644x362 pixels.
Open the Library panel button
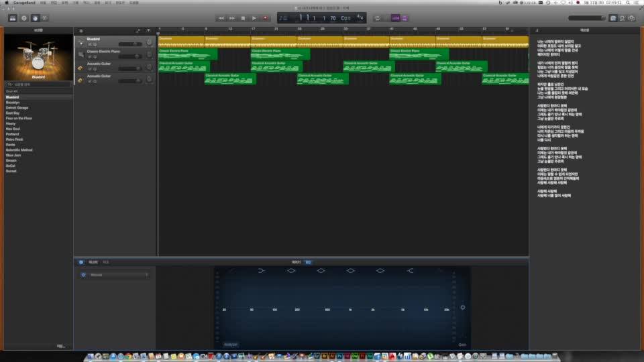13,18
